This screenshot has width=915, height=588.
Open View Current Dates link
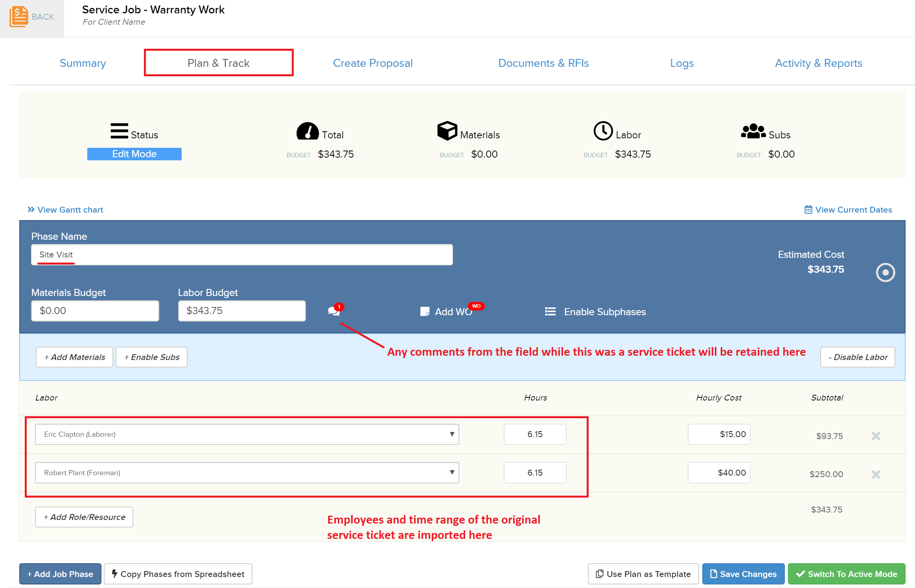(854, 209)
